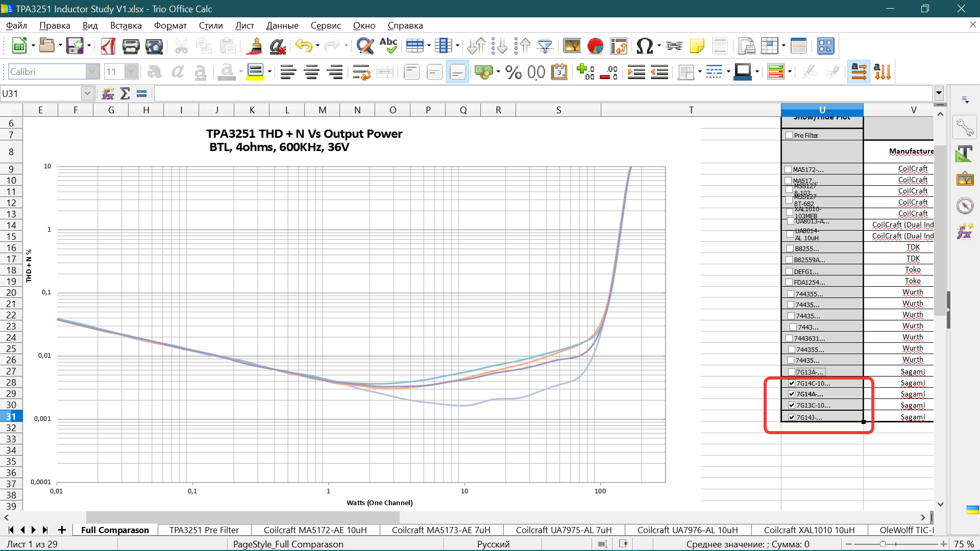This screenshot has height=551, width=980.
Task: Uncheck the 7G14J checkbox
Action: click(x=792, y=417)
